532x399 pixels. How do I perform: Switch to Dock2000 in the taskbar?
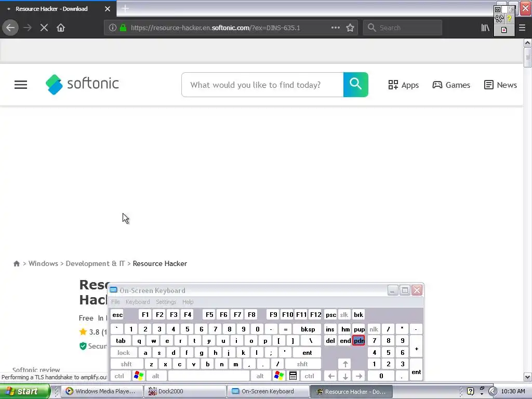(x=185, y=391)
